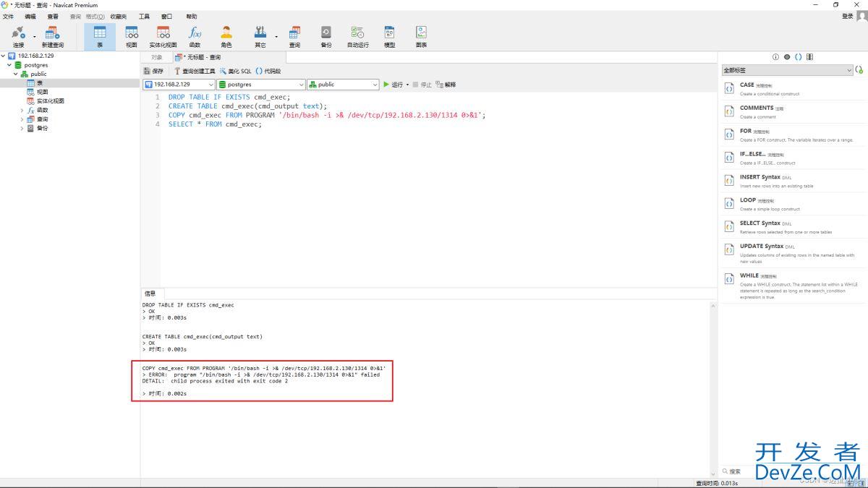
Task: Show the info icon in right panel
Action: tap(775, 57)
